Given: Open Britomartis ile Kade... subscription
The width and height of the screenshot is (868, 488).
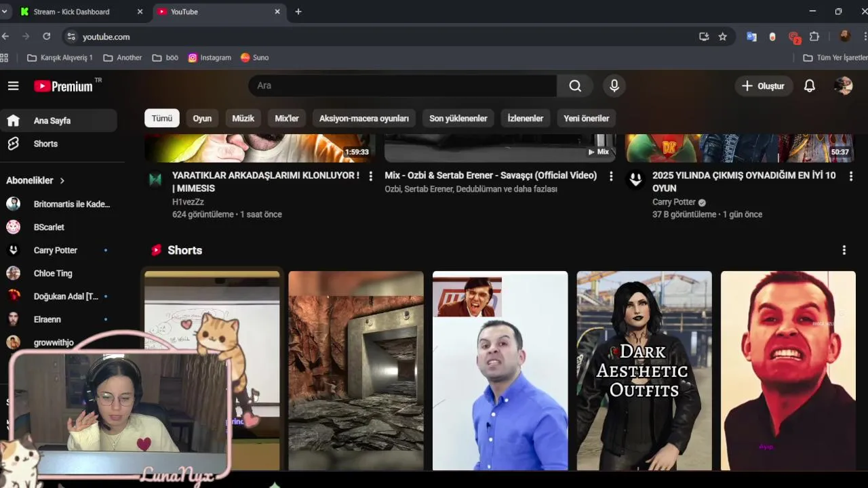Looking at the screenshot, I should [x=59, y=204].
